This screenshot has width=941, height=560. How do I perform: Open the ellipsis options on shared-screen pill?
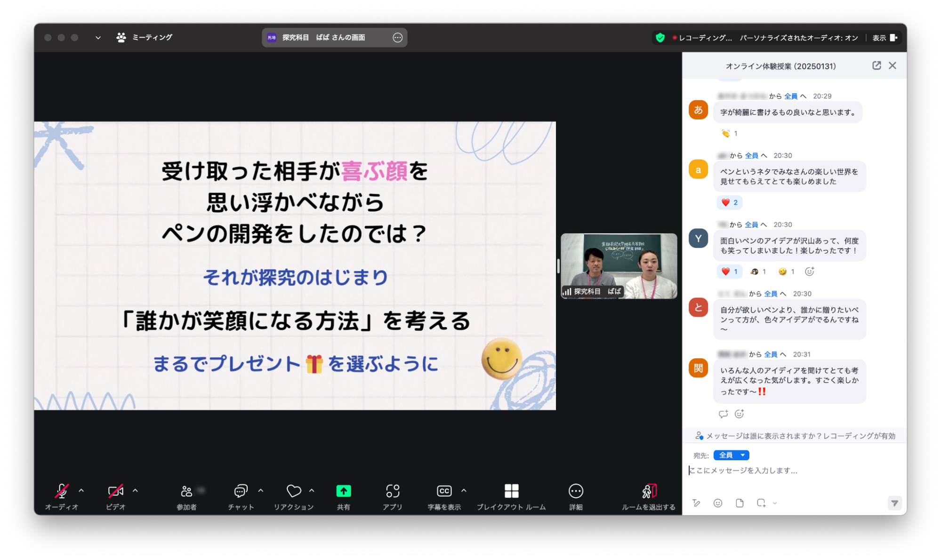point(398,38)
